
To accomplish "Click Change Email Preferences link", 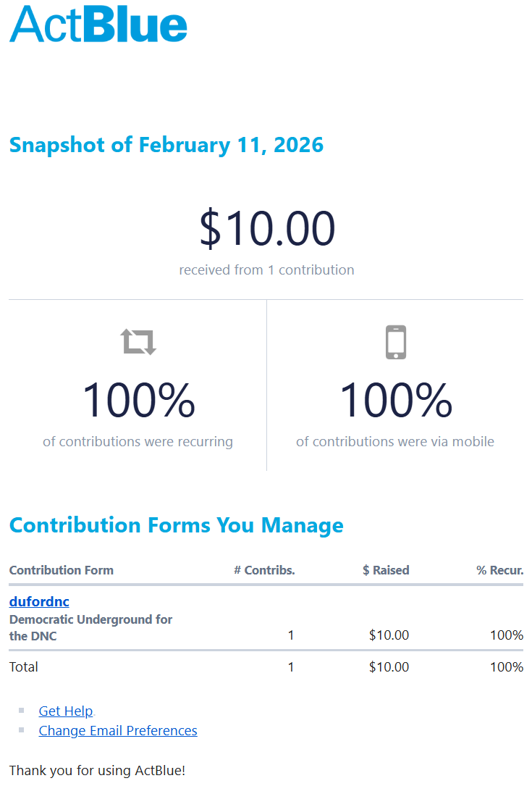I will 118,730.
